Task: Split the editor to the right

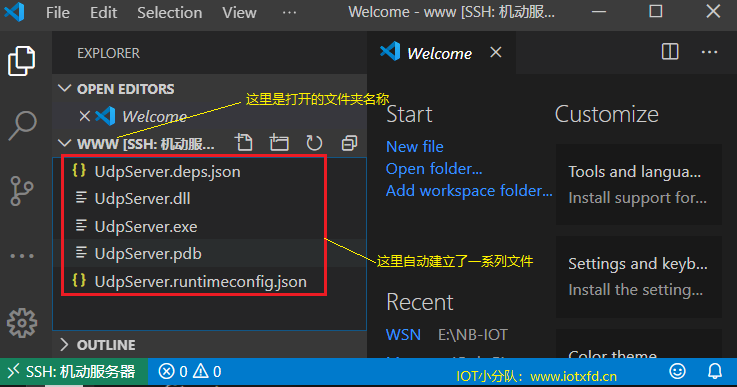Action: pyautogui.click(x=670, y=52)
